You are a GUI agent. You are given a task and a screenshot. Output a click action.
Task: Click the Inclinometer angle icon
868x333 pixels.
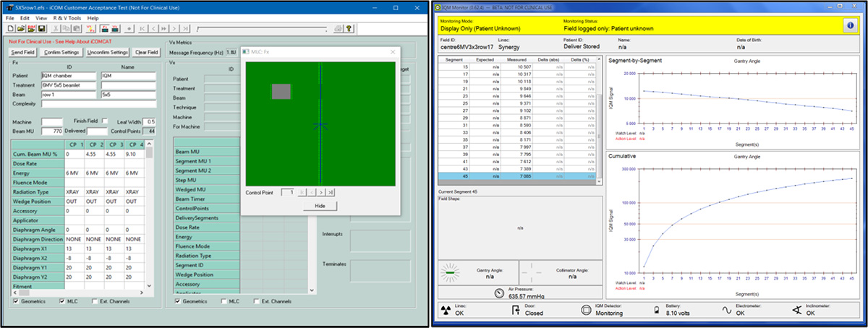point(796,311)
